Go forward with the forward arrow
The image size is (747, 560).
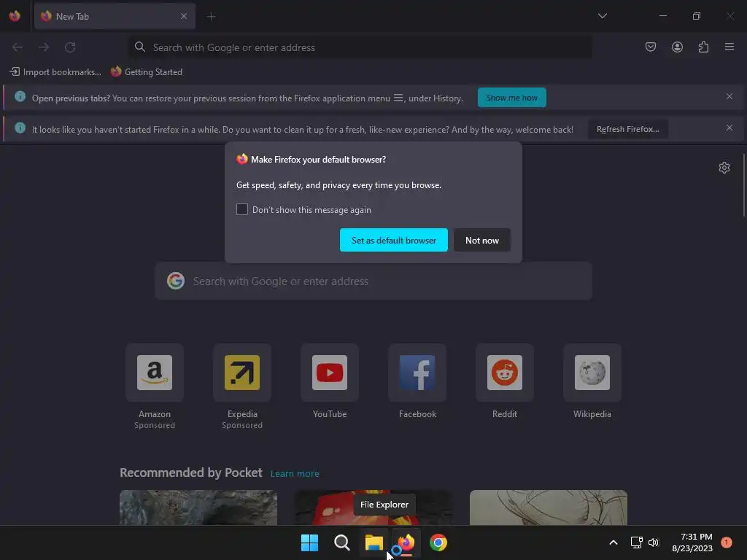(44, 47)
